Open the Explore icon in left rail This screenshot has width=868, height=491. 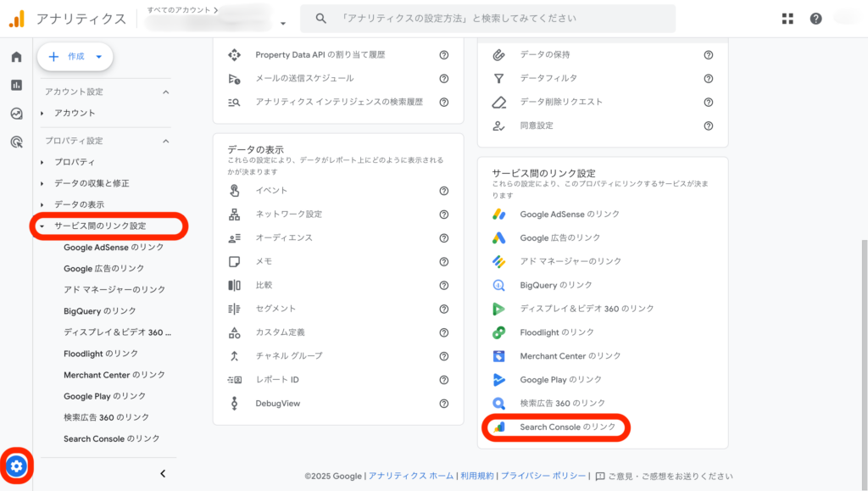(x=16, y=114)
